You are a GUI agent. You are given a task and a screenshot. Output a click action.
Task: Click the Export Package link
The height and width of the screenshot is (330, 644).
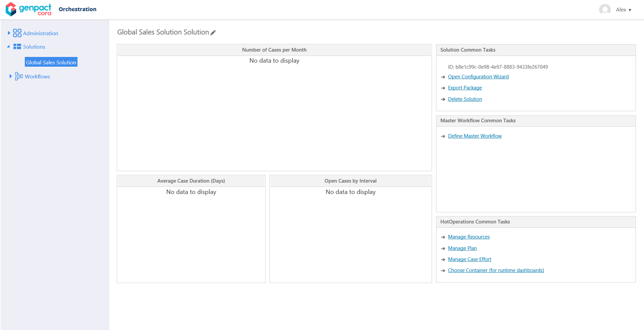pos(465,88)
